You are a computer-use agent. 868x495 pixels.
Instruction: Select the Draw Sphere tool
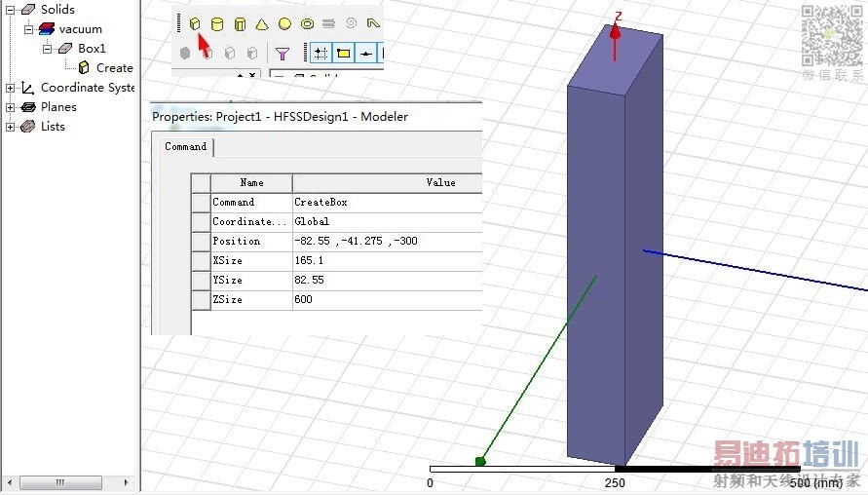pos(284,23)
